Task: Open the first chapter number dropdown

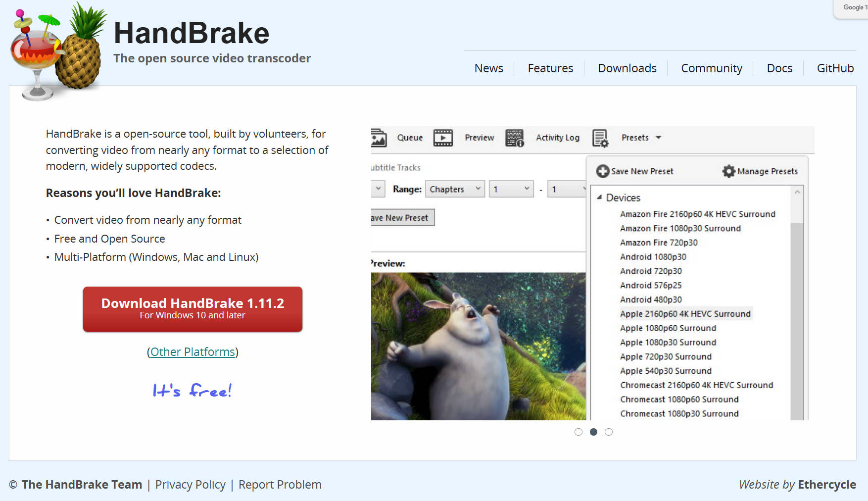Action: point(511,189)
